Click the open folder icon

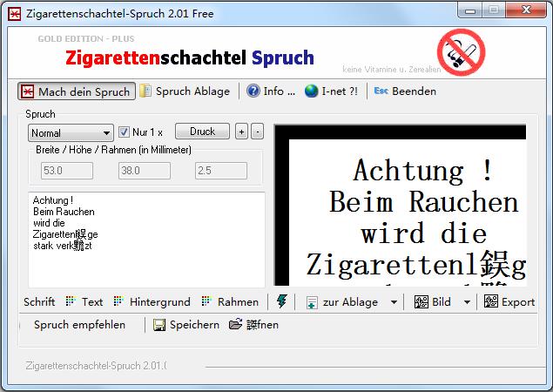[235, 324]
